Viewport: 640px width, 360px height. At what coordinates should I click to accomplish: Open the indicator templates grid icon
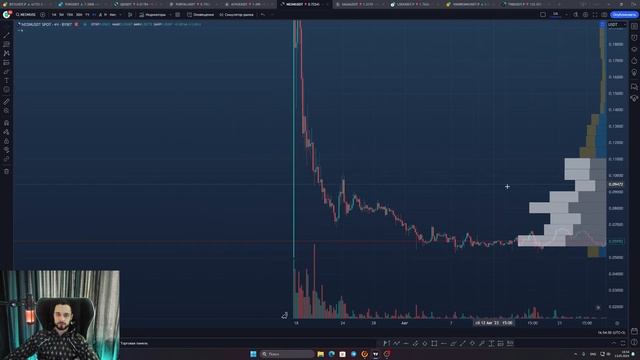pos(178,15)
